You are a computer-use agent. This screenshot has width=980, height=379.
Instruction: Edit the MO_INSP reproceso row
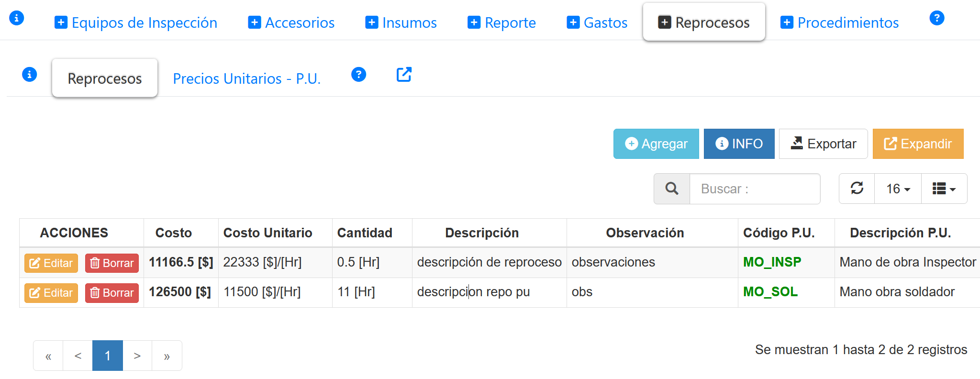(x=51, y=263)
